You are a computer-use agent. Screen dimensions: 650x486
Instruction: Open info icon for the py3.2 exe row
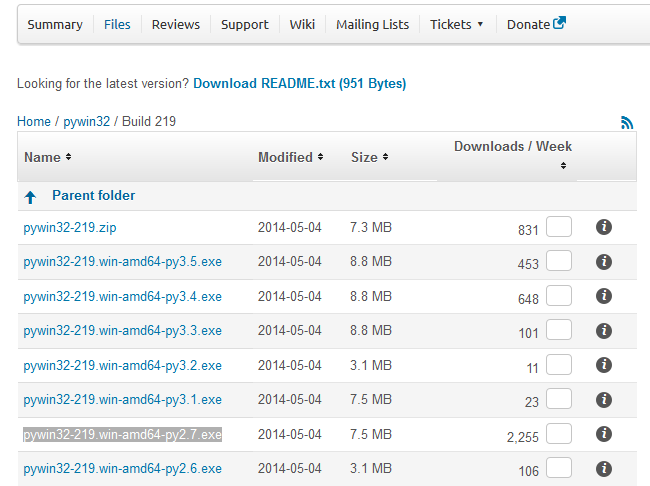pos(604,365)
